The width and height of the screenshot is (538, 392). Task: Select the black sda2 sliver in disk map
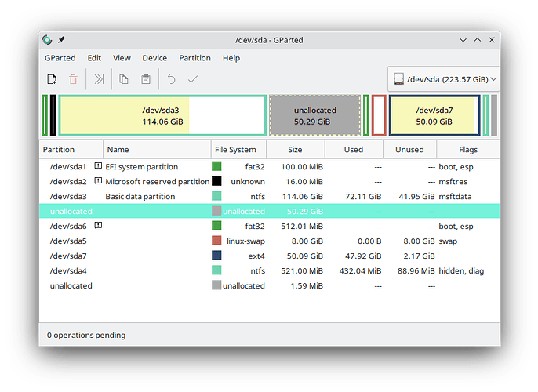(53, 115)
